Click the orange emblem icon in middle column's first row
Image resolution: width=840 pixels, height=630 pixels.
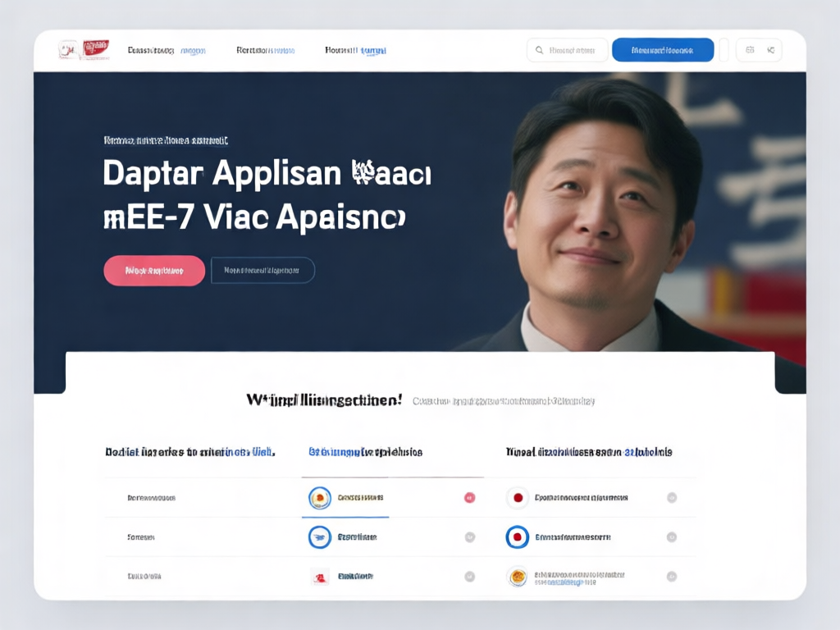[x=319, y=497]
